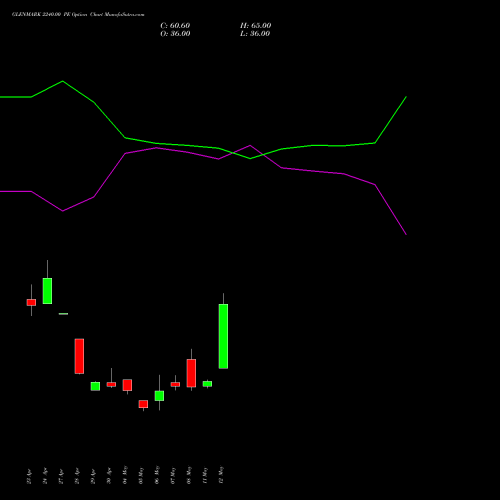Click the small green 11 May candlestick
This screenshot has width=500, height=500.
click(x=207, y=384)
